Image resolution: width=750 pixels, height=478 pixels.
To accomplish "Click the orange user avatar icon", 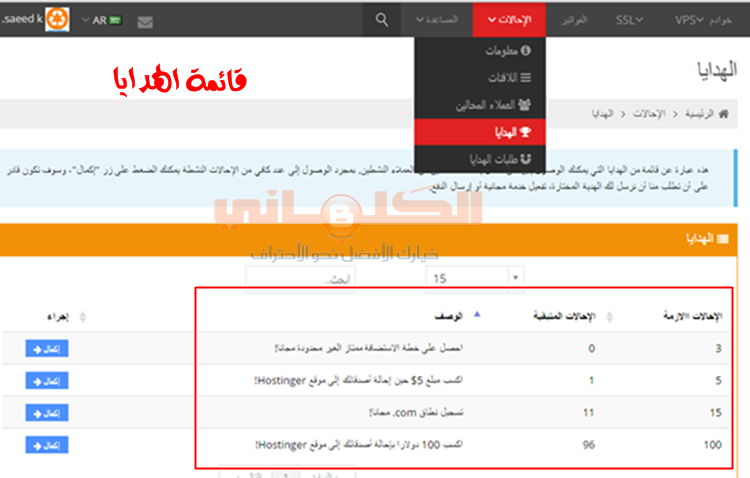I will click(57, 20).
